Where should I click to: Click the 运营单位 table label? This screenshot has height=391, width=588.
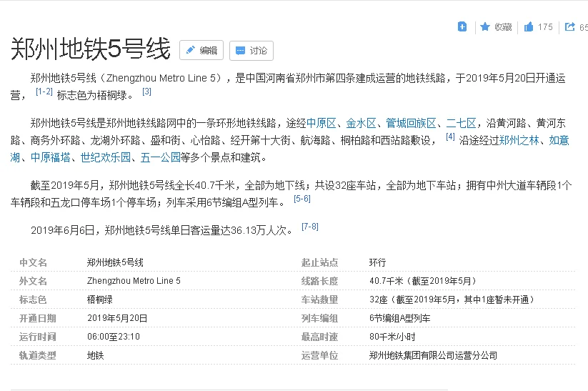click(319, 355)
